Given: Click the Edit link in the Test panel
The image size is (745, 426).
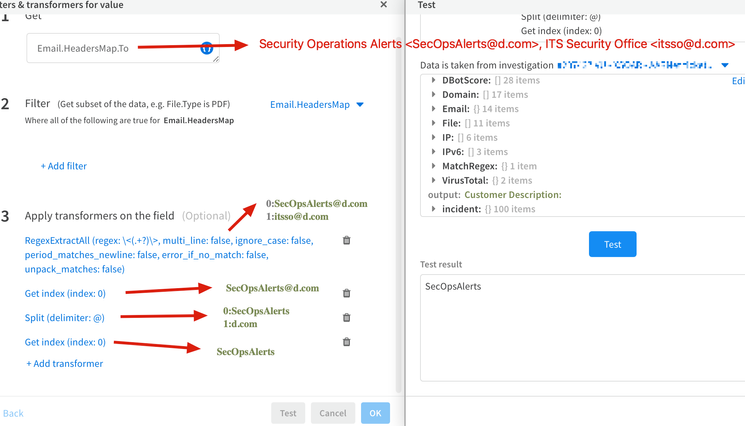Looking at the screenshot, I should pyautogui.click(x=738, y=81).
